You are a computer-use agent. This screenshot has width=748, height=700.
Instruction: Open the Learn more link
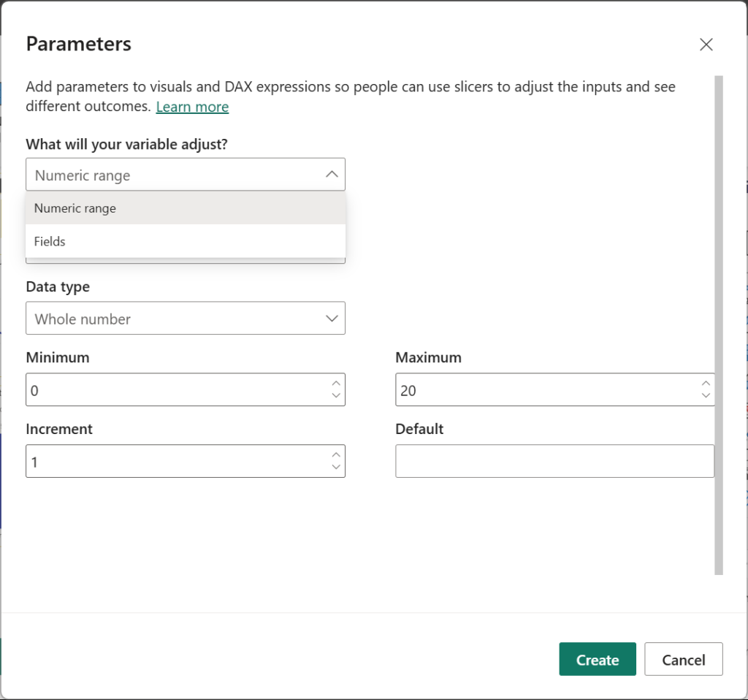(192, 107)
